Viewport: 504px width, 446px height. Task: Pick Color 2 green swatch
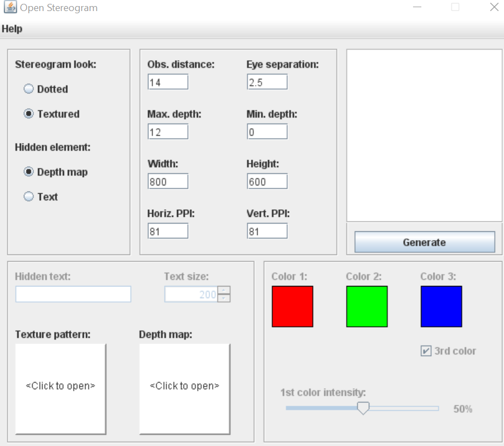coord(367,306)
